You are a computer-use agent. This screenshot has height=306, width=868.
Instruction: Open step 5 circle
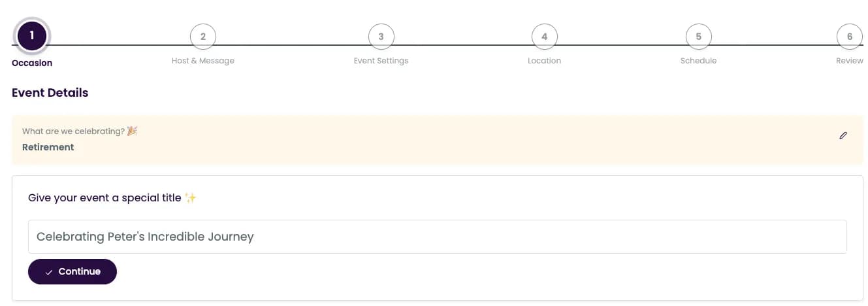[698, 37]
